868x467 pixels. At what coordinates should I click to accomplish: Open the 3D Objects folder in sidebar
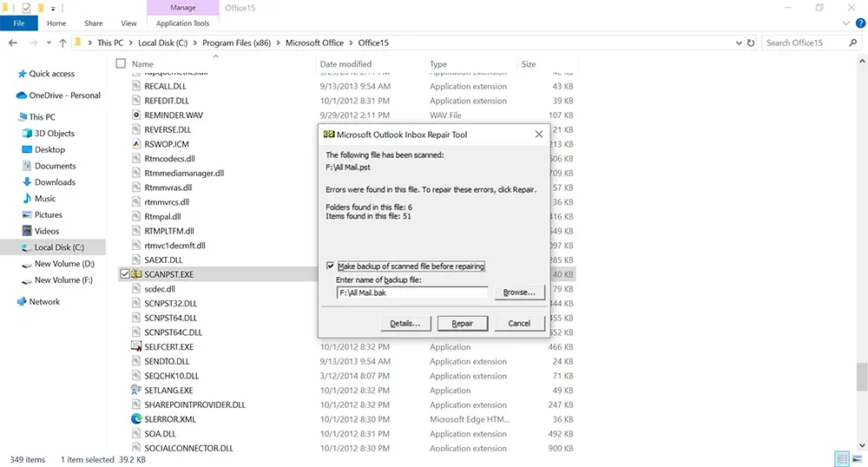pyautogui.click(x=54, y=134)
